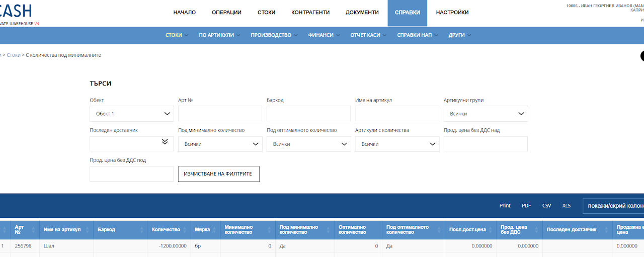Open the Под оптималното количество filter dropdown
This screenshot has height=257, width=644.
[x=309, y=144]
